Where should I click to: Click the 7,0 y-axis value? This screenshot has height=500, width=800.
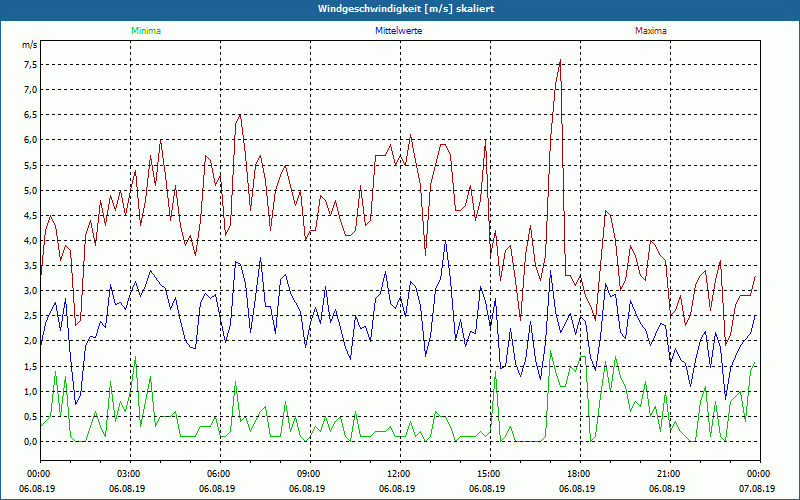[30, 90]
